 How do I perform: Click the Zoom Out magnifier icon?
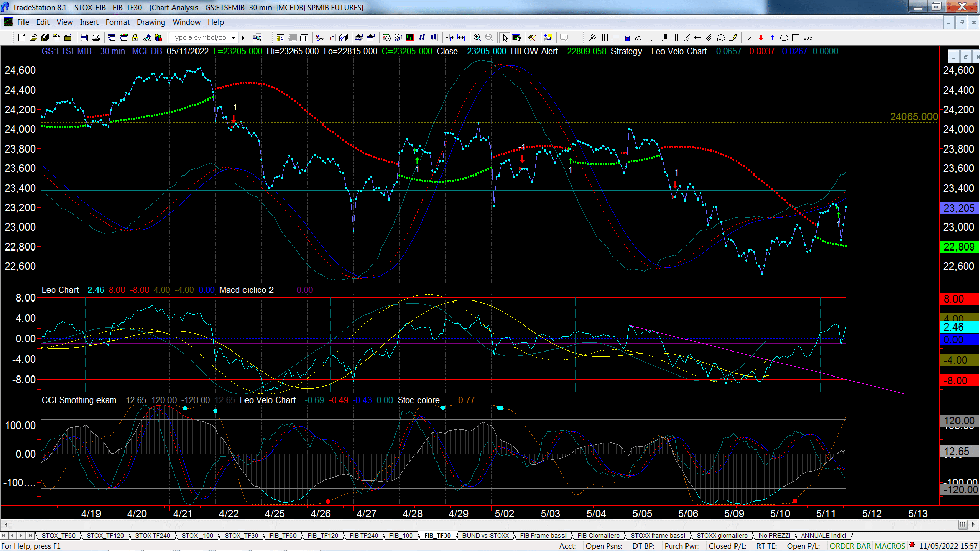click(489, 37)
